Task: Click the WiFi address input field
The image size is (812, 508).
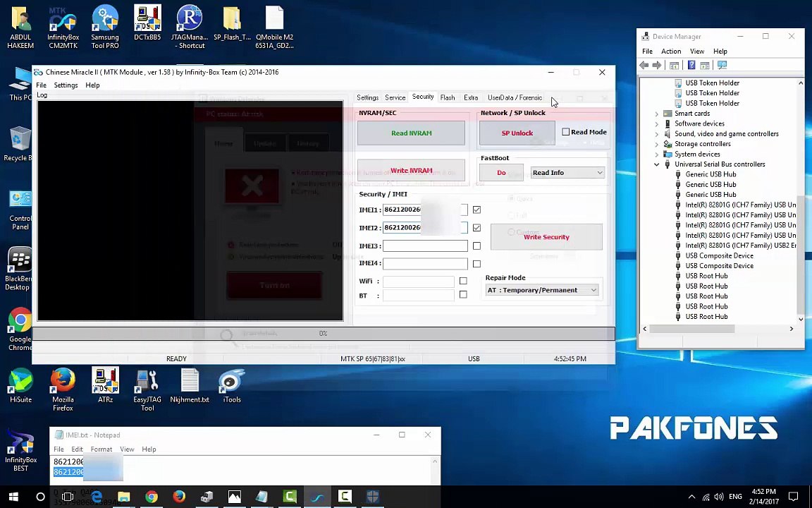Action: [x=419, y=281]
